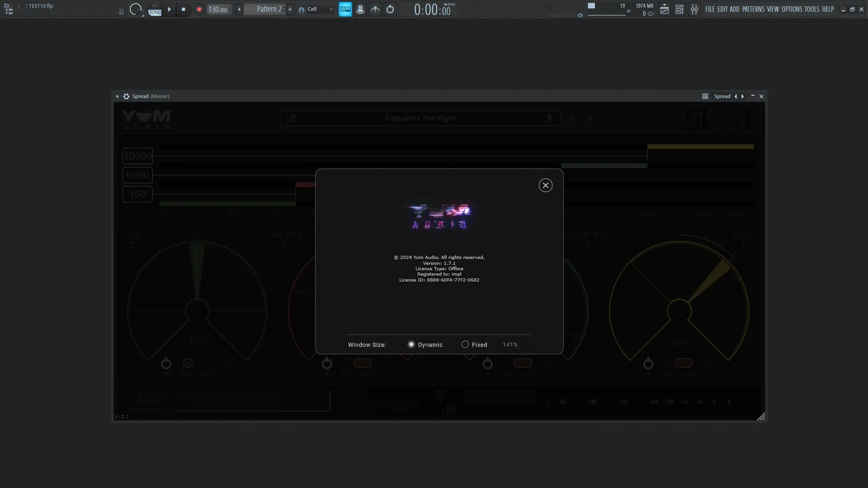Select the Fixed window size option
This screenshot has width=868, height=488.
[x=465, y=344]
